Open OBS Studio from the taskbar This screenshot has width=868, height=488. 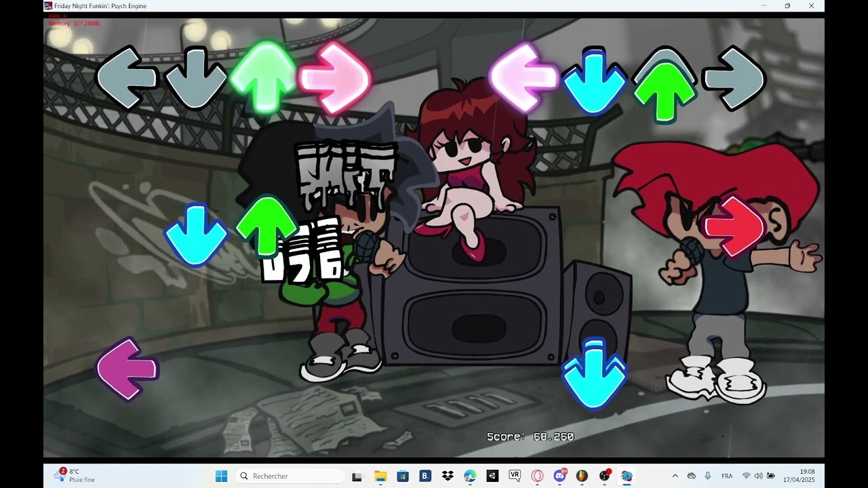(x=604, y=476)
